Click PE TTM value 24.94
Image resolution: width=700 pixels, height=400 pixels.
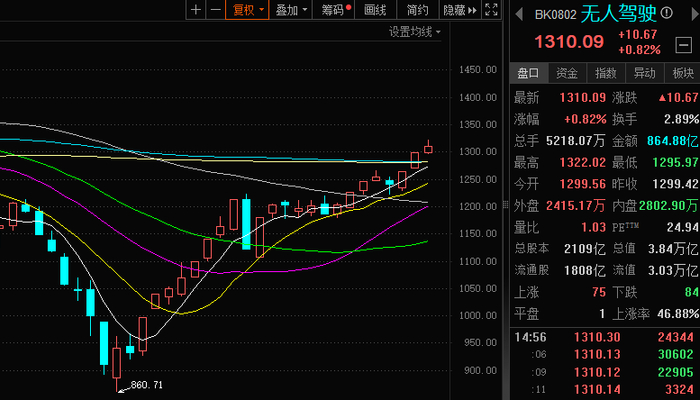[x=683, y=227]
